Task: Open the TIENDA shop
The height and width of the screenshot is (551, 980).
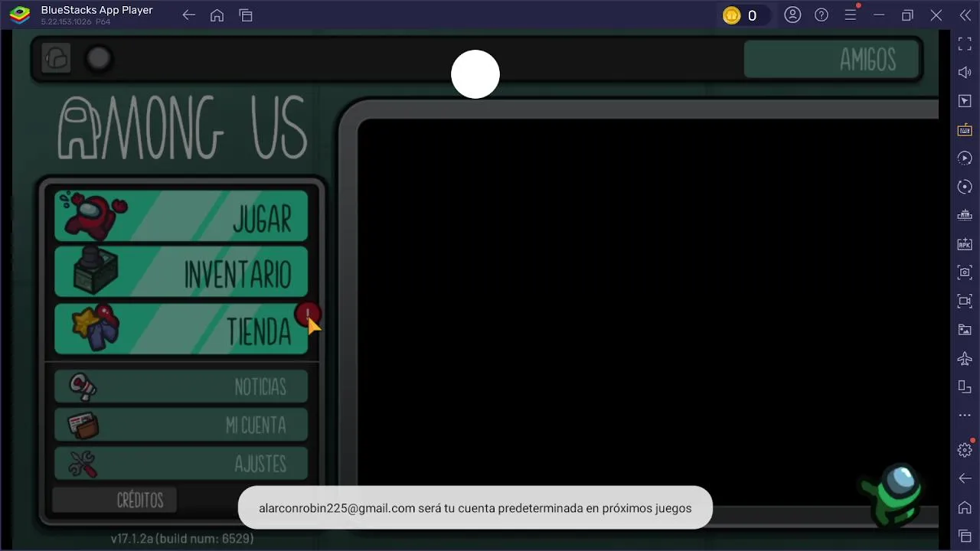Action: pyautogui.click(x=181, y=329)
